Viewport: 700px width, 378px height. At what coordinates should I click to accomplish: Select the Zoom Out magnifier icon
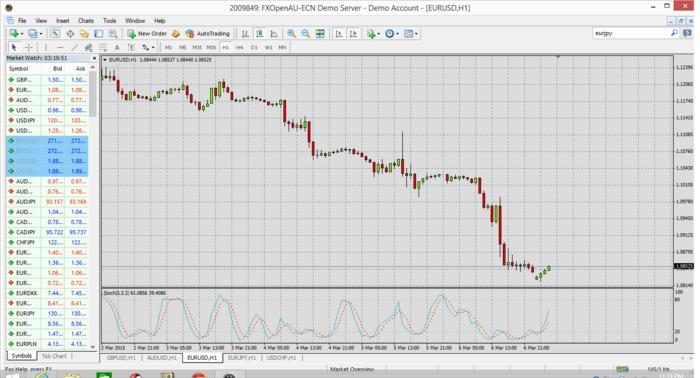[306, 33]
